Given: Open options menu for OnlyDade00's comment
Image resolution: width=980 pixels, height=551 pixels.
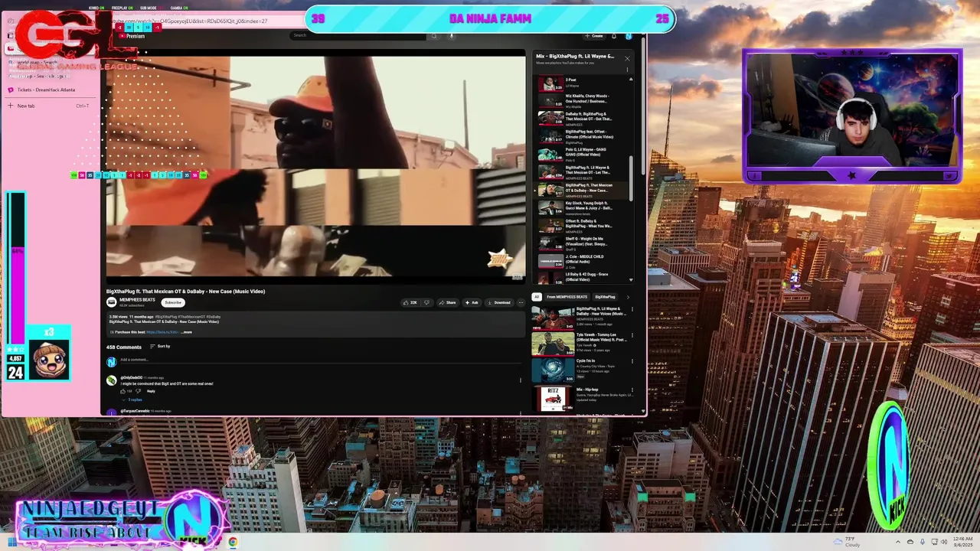Looking at the screenshot, I should pyautogui.click(x=521, y=380).
